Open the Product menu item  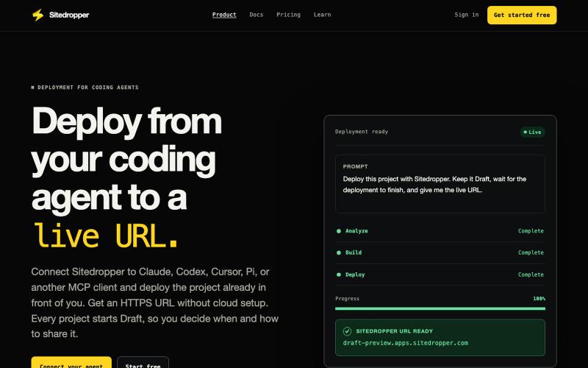pyautogui.click(x=224, y=15)
